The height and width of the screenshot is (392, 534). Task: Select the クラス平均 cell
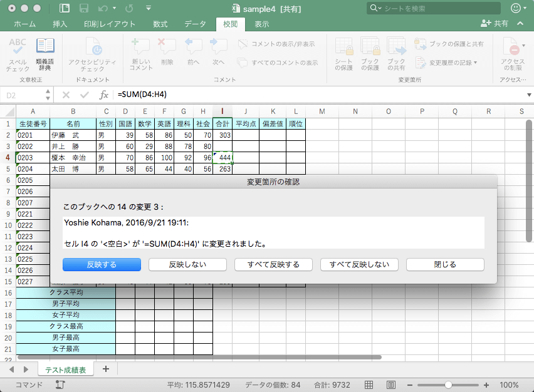click(x=66, y=292)
